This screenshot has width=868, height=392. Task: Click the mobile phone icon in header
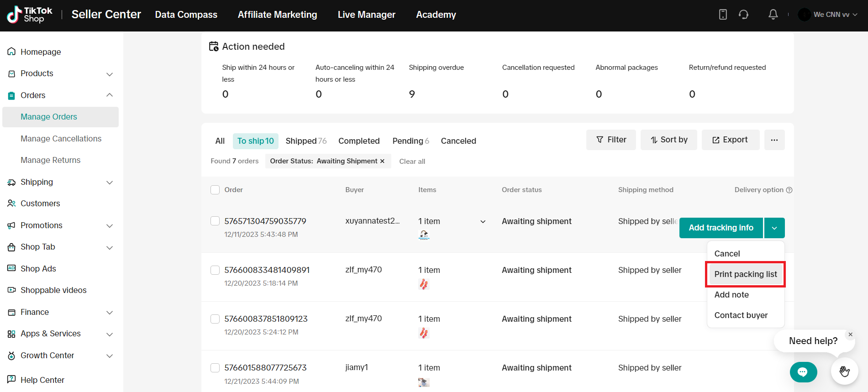723,15
